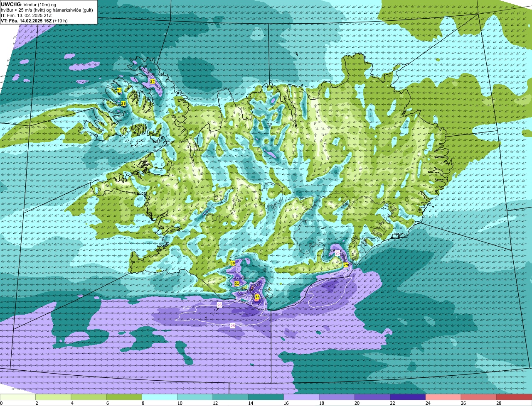Click tick value 14 on color scale
This screenshot has width=532, height=406.
click(250, 403)
